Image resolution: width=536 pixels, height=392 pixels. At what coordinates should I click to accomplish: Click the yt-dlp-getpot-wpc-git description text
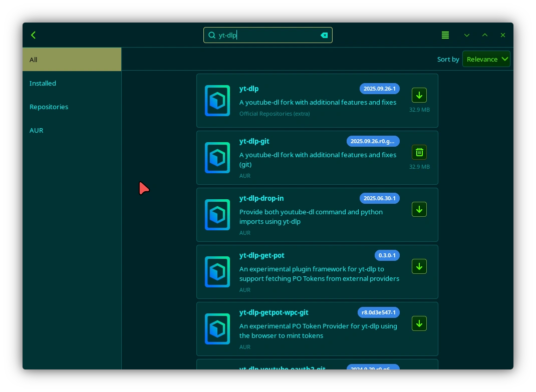click(318, 331)
